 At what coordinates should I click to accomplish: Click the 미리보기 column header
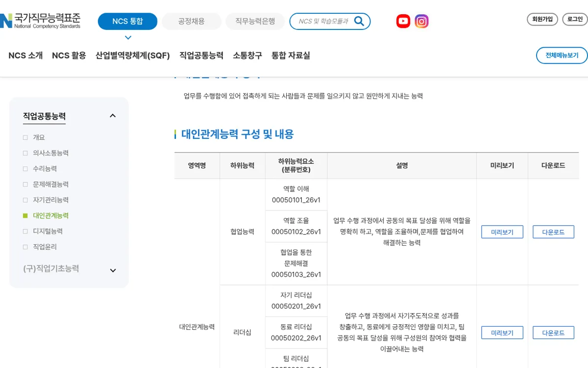tap(502, 165)
